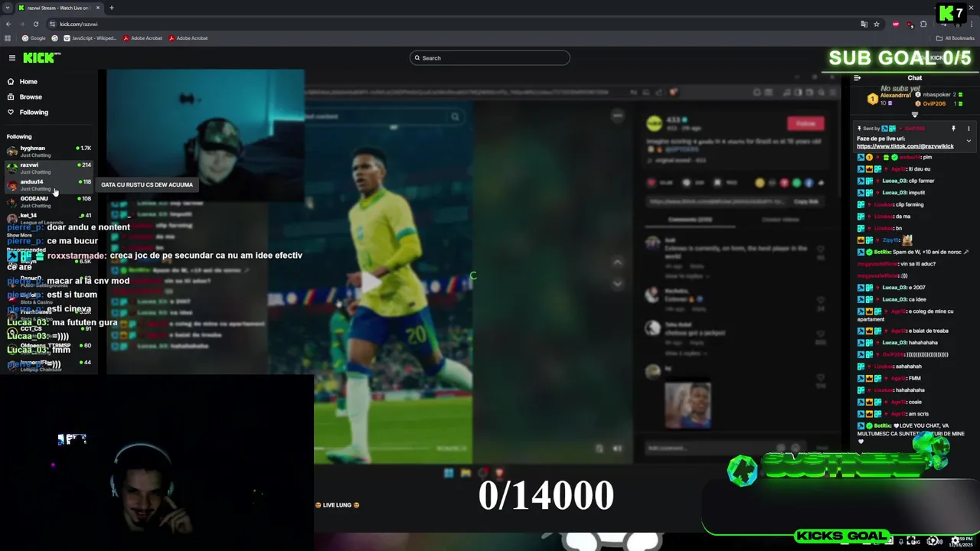Viewport: 980px width, 551px height.
Task: Click the Windows Start button in streamed taskbar
Action: (449, 473)
